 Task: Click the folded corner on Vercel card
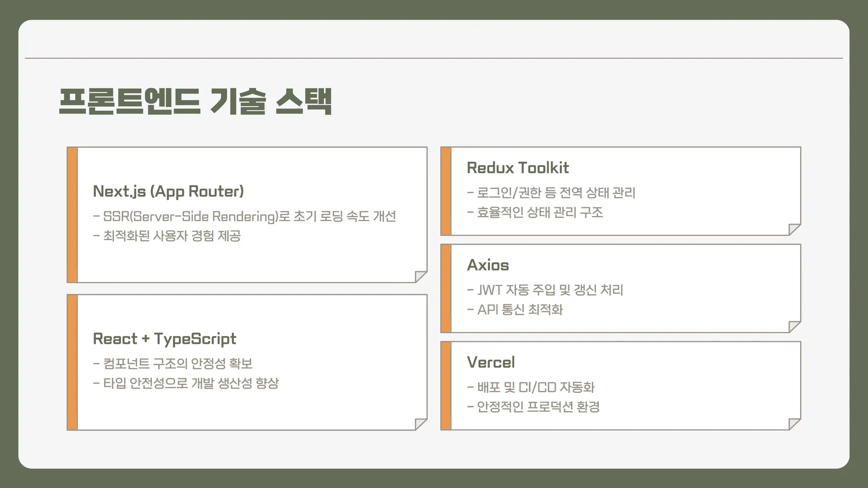[x=794, y=424]
